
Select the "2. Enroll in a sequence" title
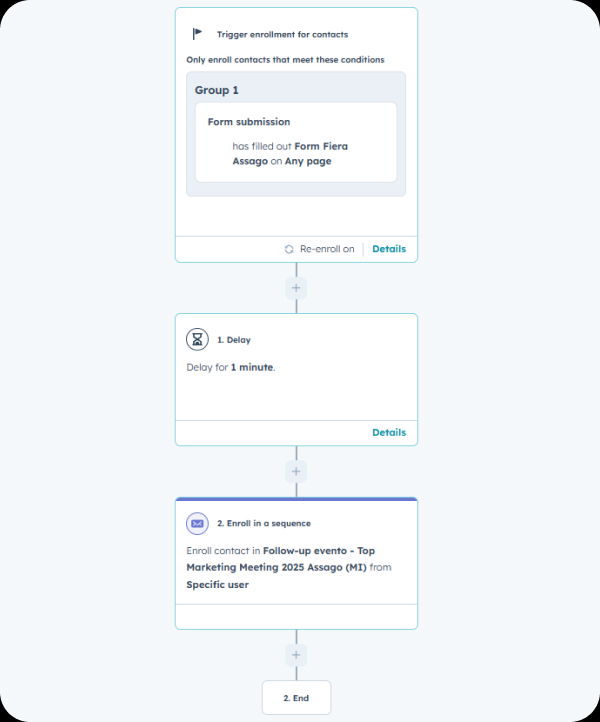click(264, 523)
